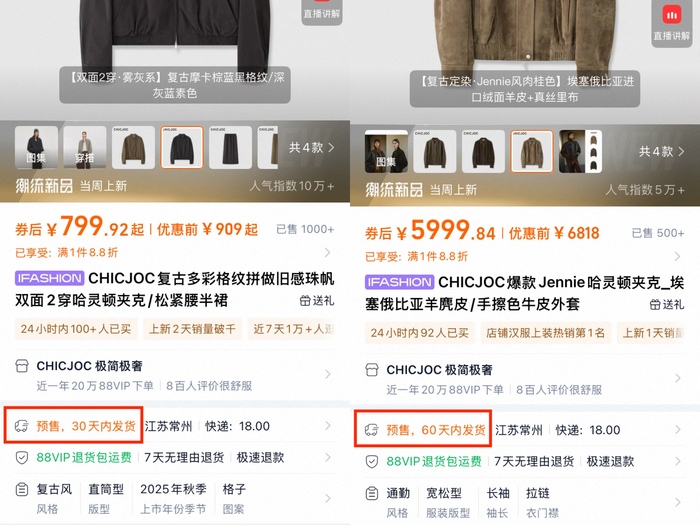Open the 送礼 gift icon on the left product

(x=305, y=301)
